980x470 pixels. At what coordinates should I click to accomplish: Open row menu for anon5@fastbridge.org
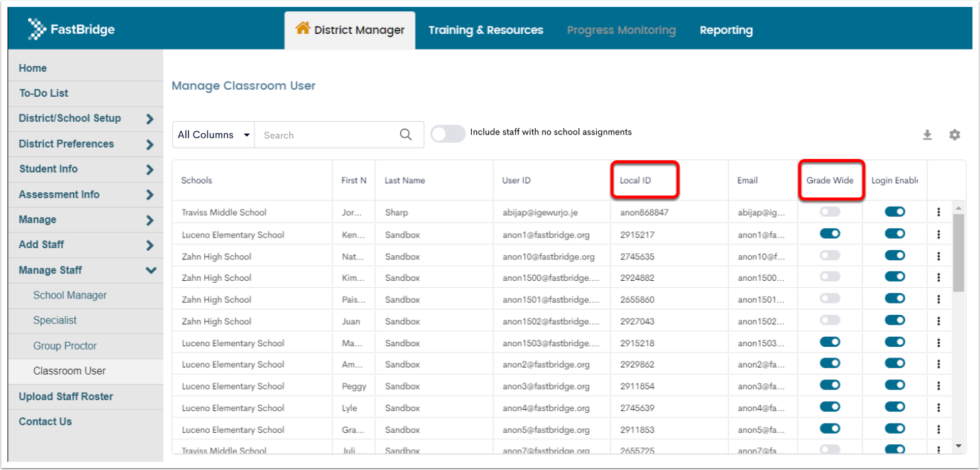tap(939, 430)
